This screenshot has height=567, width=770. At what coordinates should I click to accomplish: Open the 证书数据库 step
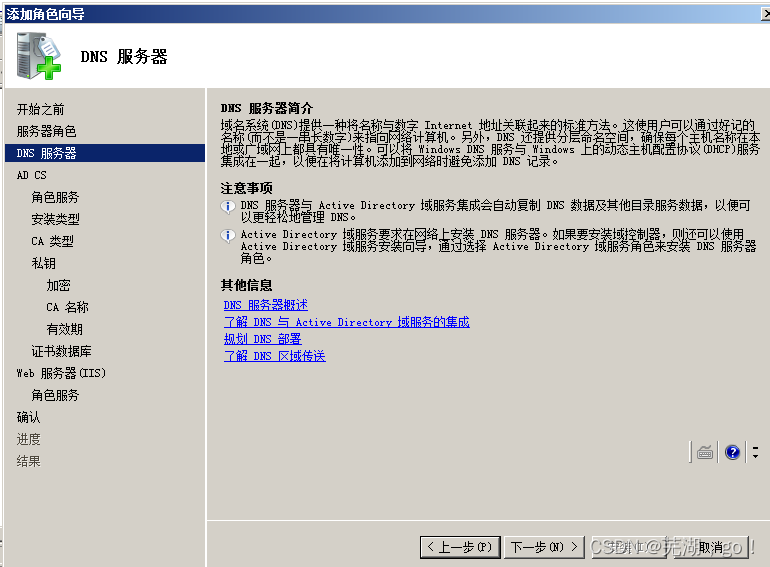click(61, 351)
